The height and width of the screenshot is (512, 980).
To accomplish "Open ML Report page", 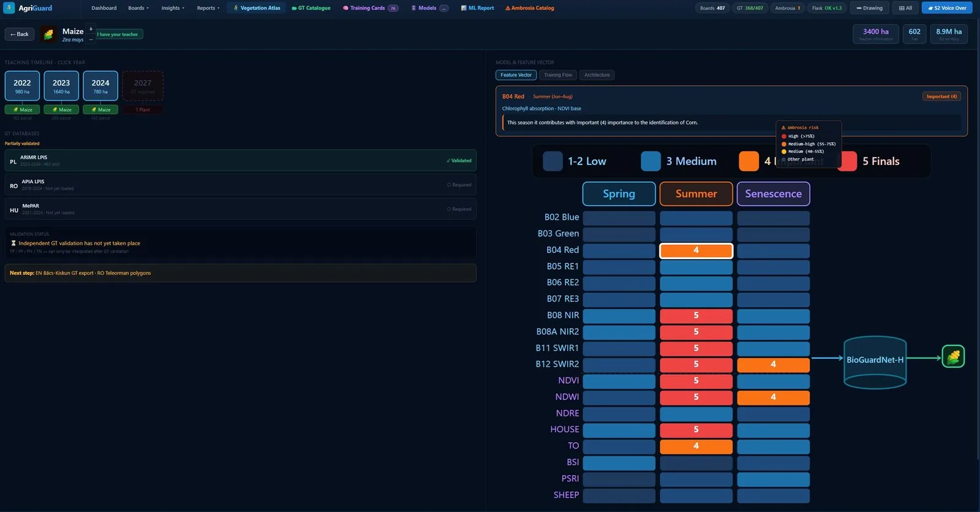I will (x=477, y=8).
